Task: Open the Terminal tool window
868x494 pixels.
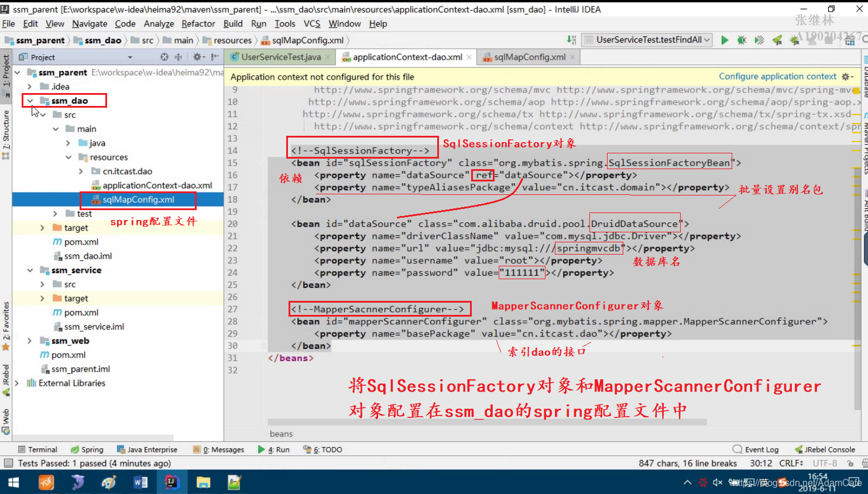Action: (37, 450)
